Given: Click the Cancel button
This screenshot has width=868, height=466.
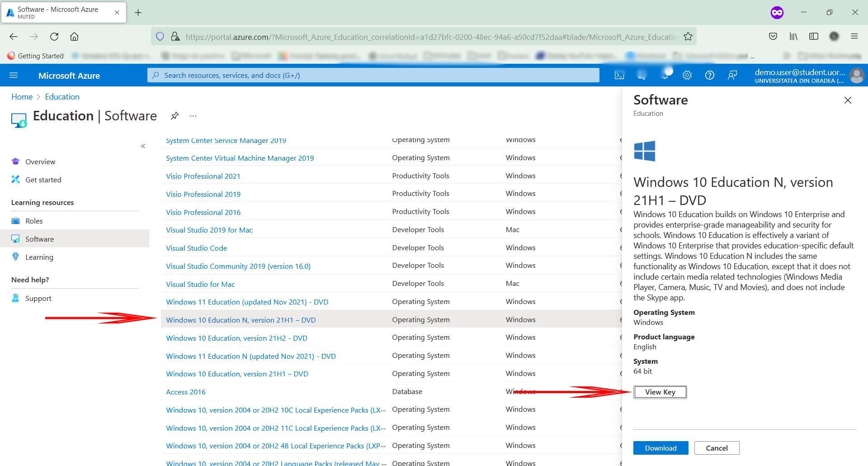Looking at the screenshot, I should coord(717,448).
